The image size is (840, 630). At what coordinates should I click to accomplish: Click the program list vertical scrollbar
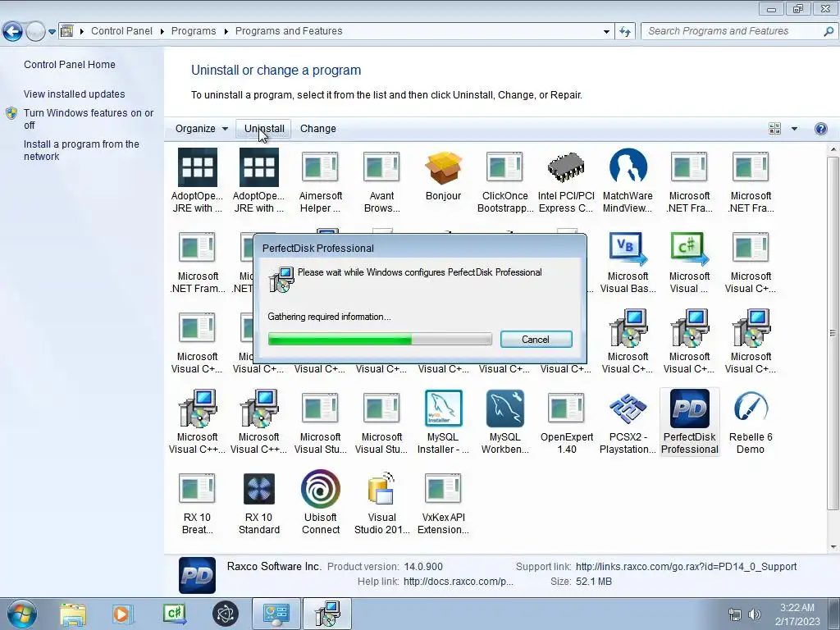(x=833, y=333)
